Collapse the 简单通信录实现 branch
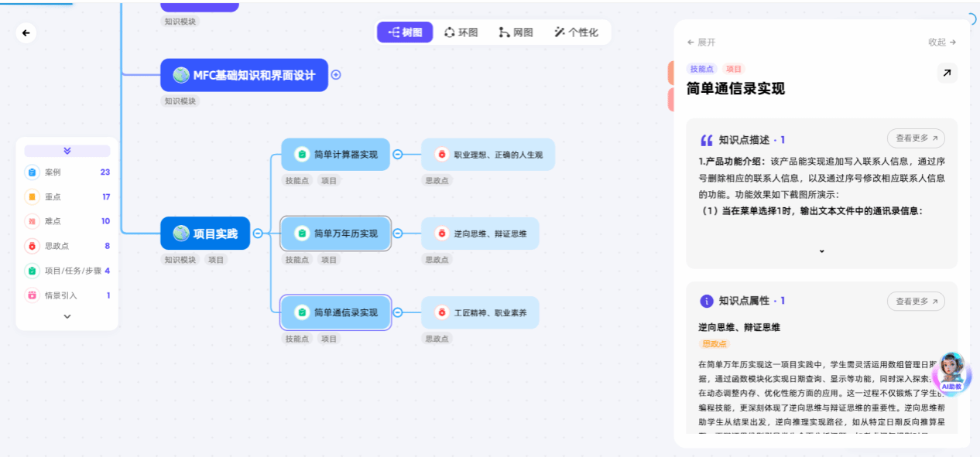 coord(398,312)
